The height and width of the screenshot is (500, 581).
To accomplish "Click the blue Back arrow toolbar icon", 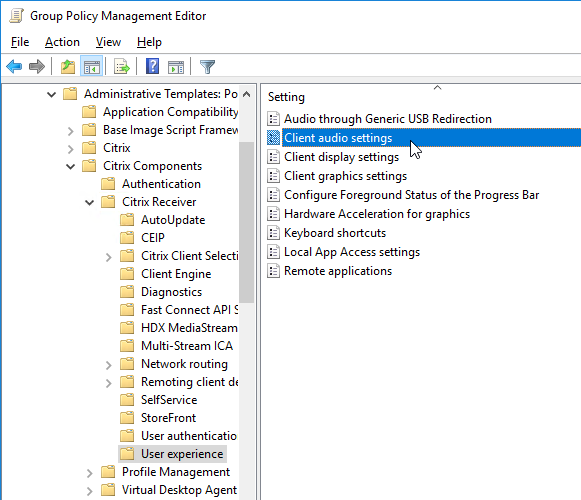I will [14, 67].
